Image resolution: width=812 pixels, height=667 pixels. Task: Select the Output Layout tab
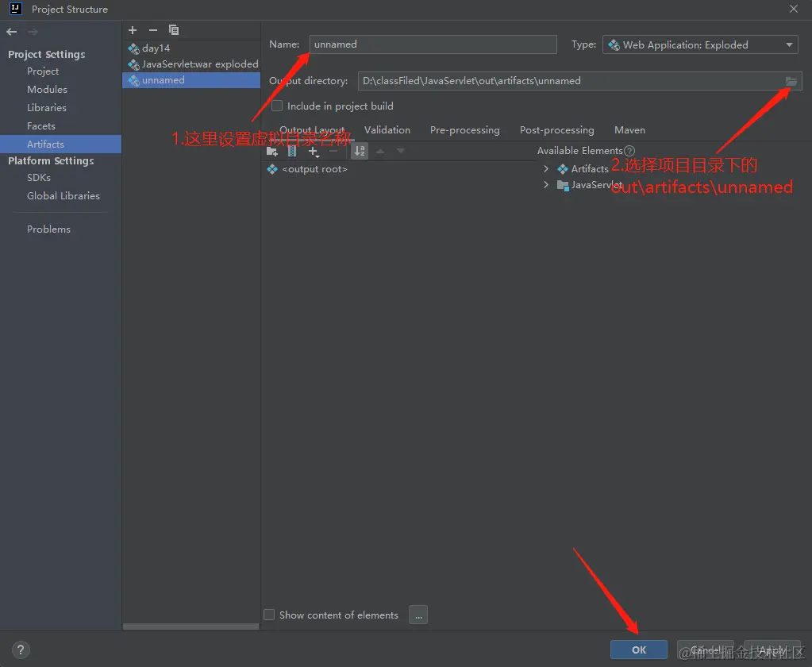312,130
